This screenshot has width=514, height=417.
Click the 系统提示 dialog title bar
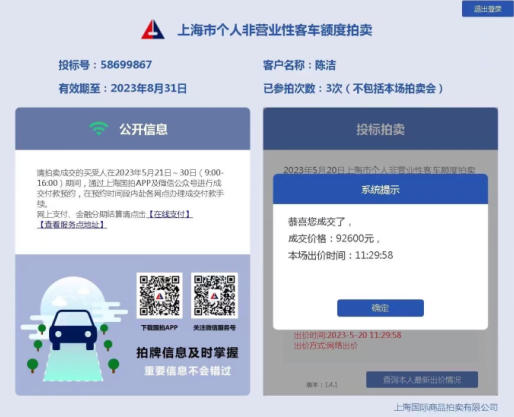pos(380,189)
